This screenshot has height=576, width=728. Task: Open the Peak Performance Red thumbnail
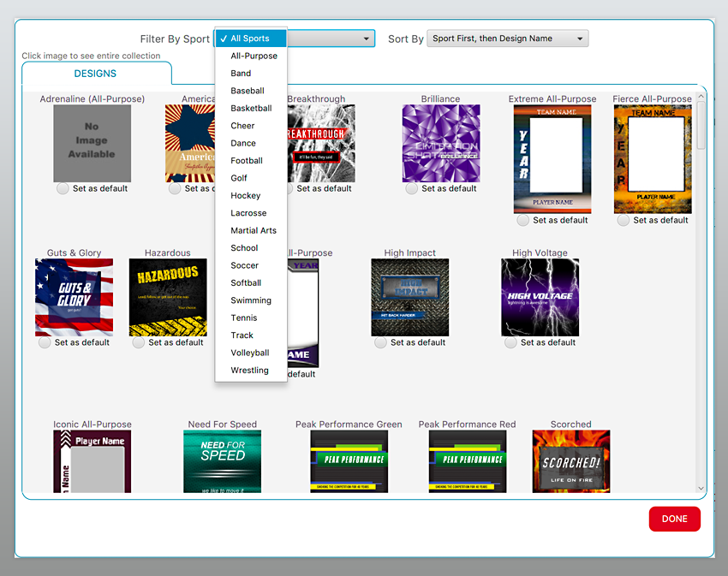pyautogui.click(x=468, y=461)
